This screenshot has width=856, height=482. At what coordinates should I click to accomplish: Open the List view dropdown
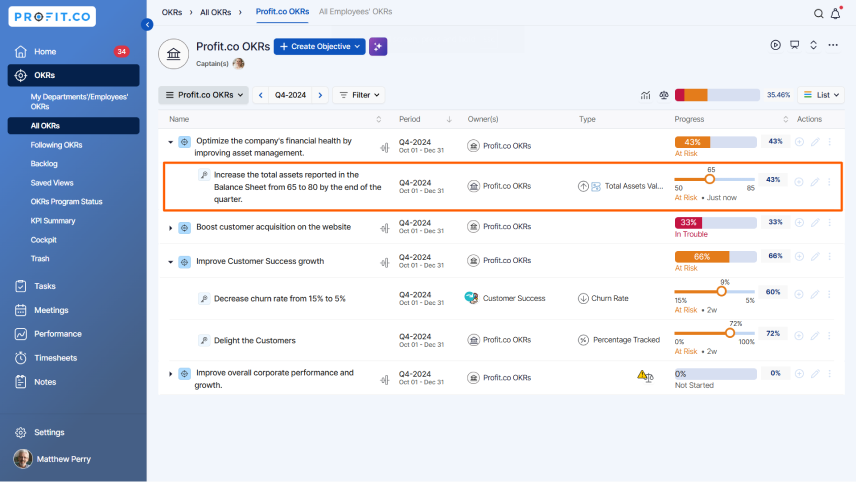[821, 95]
